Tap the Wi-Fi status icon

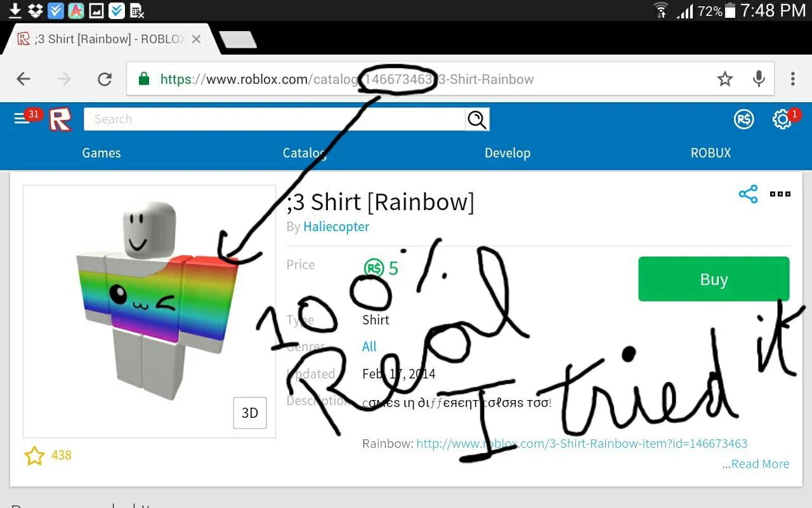(x=661, y=10)
